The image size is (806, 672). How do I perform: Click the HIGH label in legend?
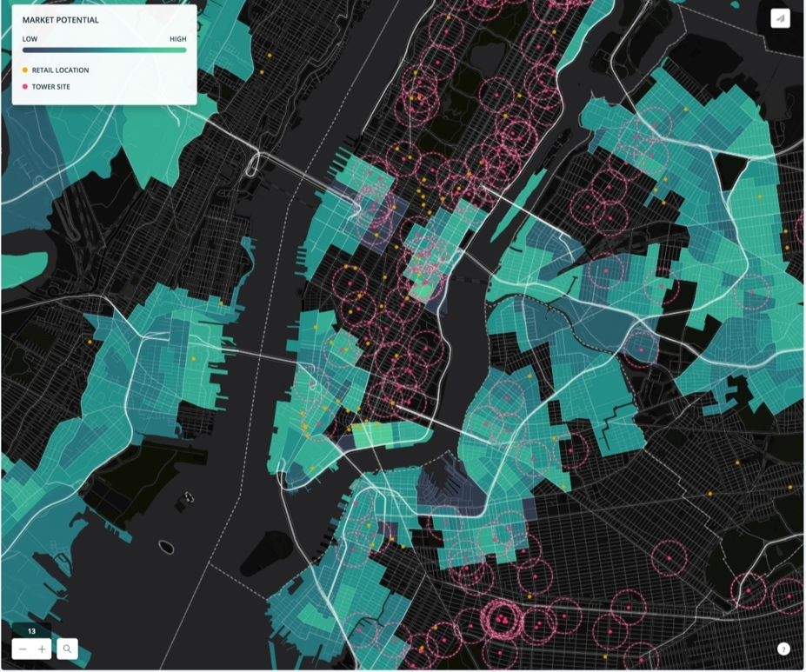[x=178, y=39]
